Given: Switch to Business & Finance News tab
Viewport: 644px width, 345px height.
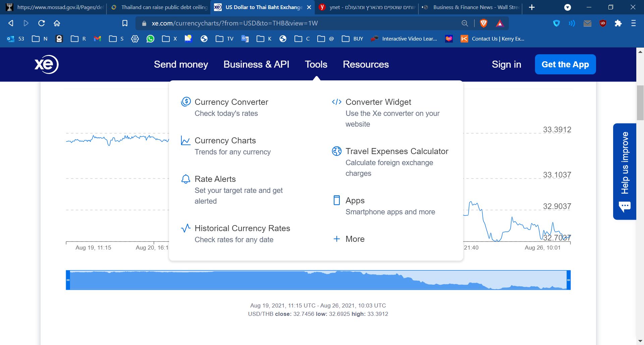Looking at the screenshot, I should click(x=470, y=7).
